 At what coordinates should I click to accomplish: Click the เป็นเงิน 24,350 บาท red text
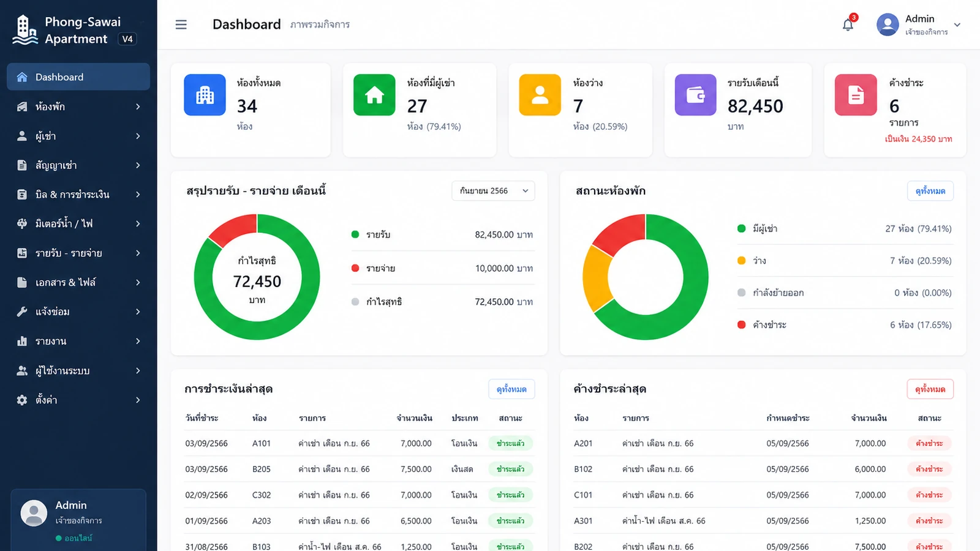tap(918, 139)
